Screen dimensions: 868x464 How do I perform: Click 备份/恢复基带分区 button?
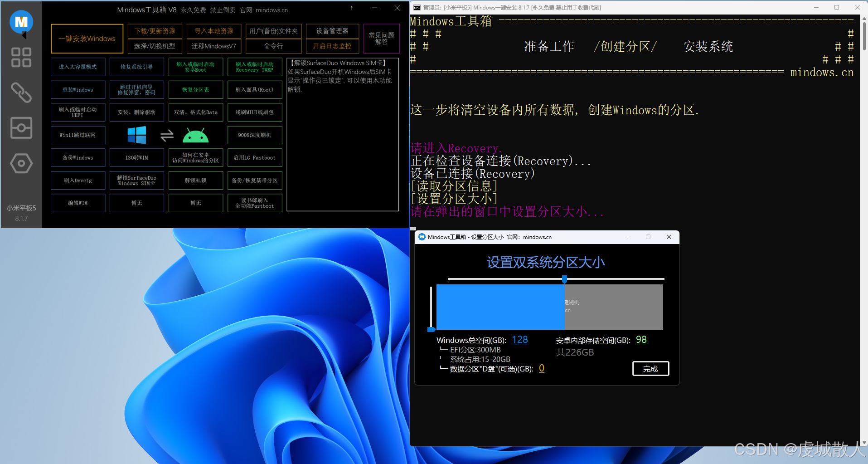coord(255,180)
